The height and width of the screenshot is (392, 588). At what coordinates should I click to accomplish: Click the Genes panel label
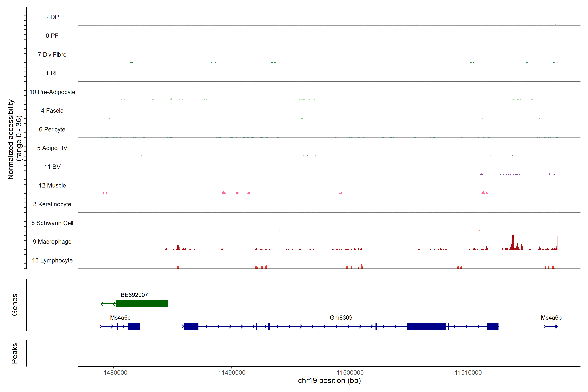tap(15, 304)
